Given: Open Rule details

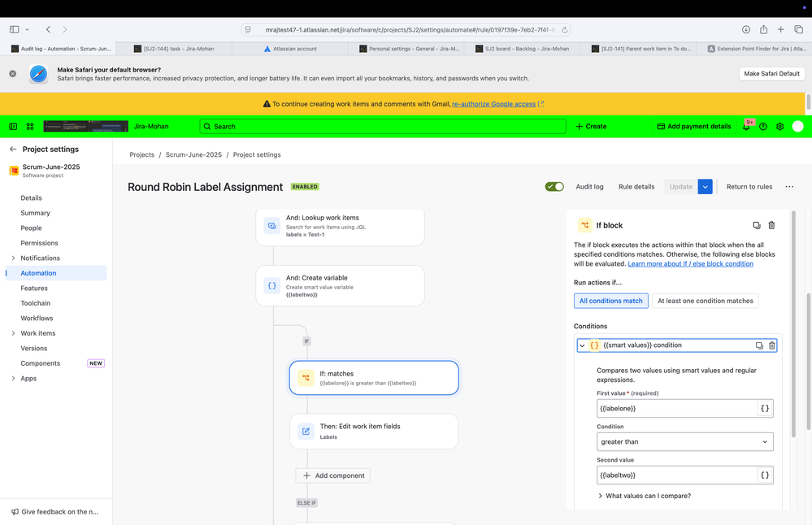Looking at the screenshot, I should (x=636, y=186).
